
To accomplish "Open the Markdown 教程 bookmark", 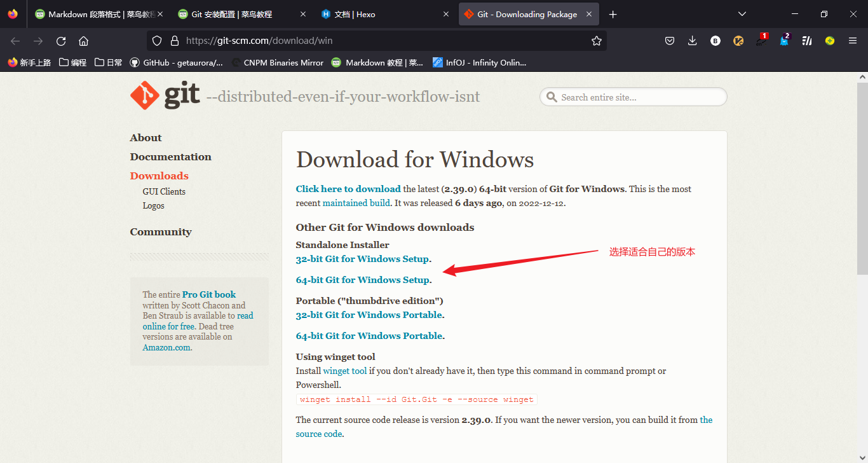I will pyautogui.click(x=379, y=62).
